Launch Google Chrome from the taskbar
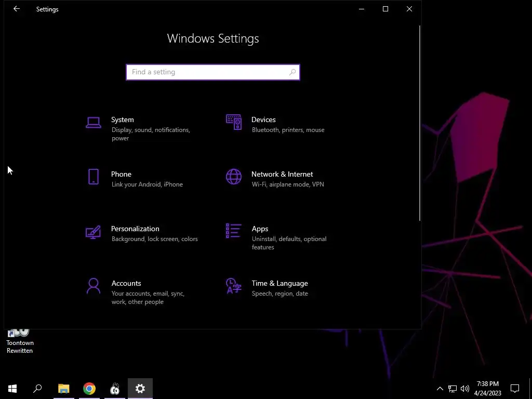 [89, 389]
